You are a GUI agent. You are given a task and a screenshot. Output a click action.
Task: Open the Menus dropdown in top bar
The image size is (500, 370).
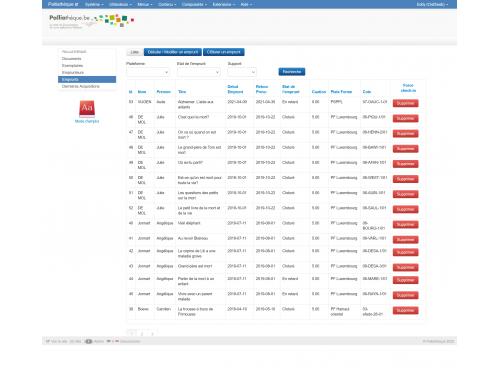[x=145, y=4]
